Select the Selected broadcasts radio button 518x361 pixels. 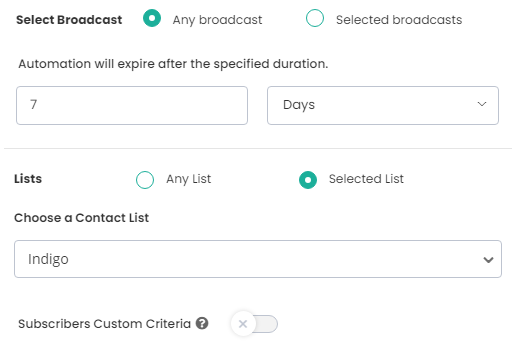pos(315,18)
